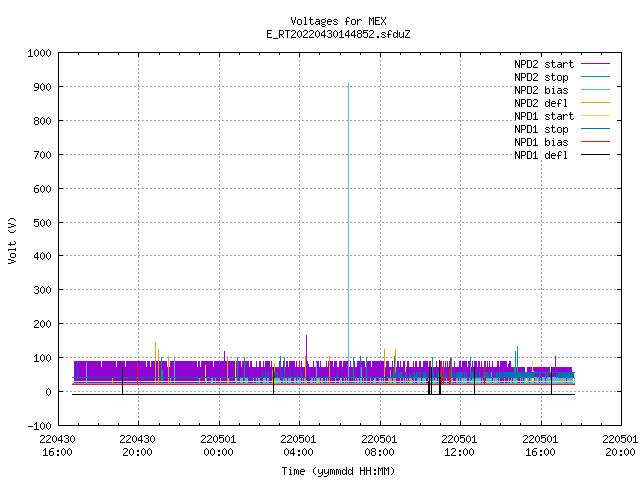
Task: Click the purple spike reaching about 165 V
Action: (307, 347)
